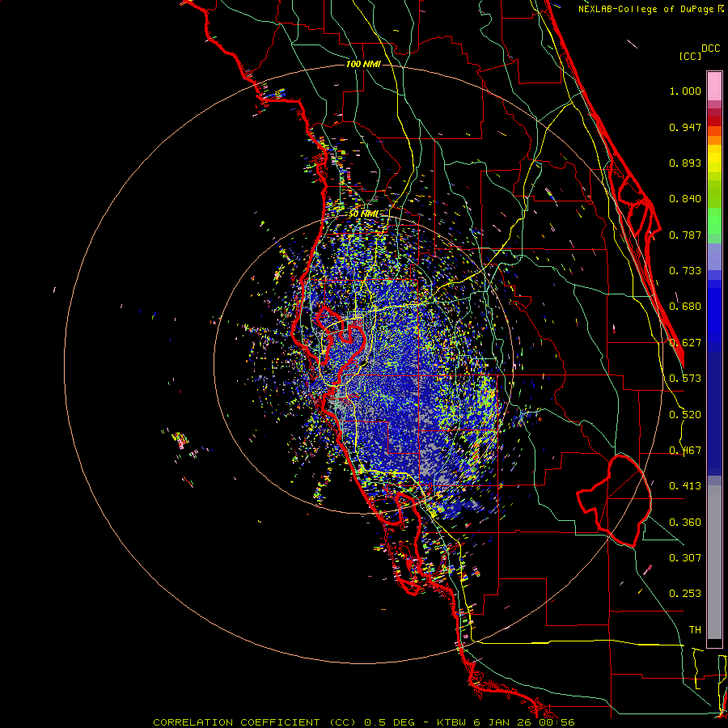
Task: Select the 0.307 scale value
Action: click(x=685, y=558)
